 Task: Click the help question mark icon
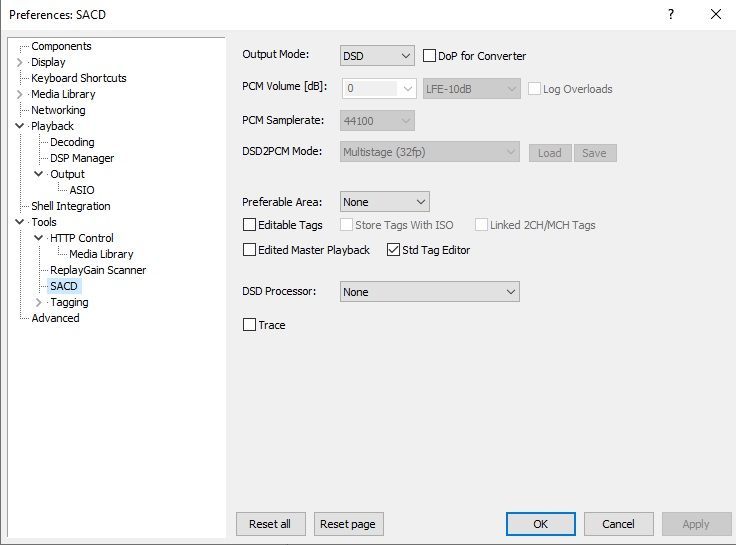point(671,14)
